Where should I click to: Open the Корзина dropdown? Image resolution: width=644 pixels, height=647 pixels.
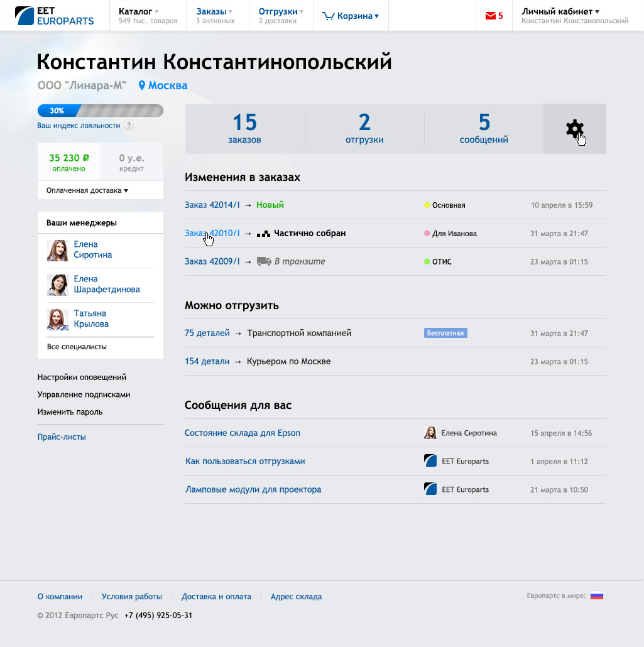click(351, 16)
